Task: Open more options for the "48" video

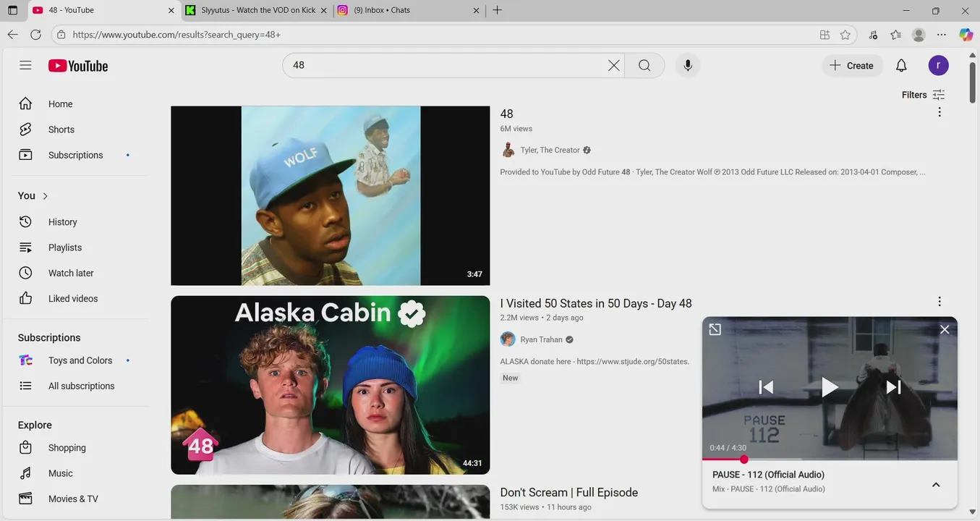Action: click(939, 112)
